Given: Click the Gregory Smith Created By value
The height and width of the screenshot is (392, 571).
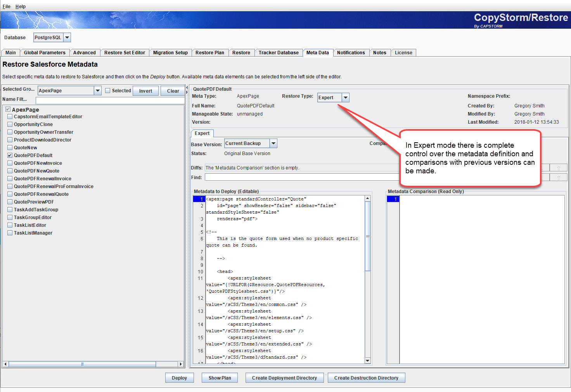Looking at the screenshot, I should point(529,106).
